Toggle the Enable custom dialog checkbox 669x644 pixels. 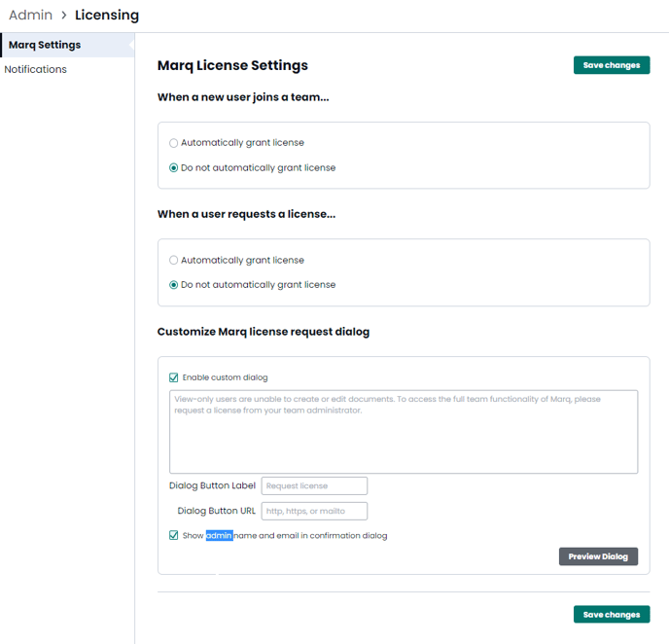(174, 377)
